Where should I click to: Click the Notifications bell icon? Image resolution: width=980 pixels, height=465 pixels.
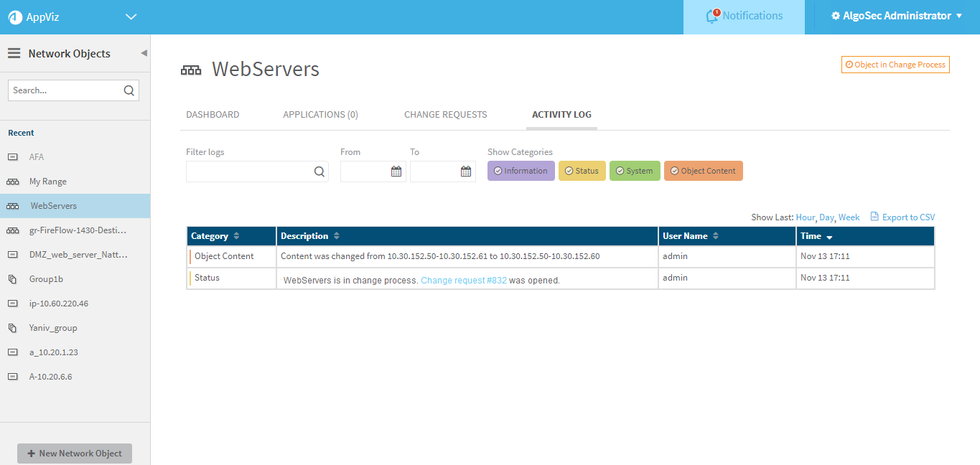coord(712,16)
